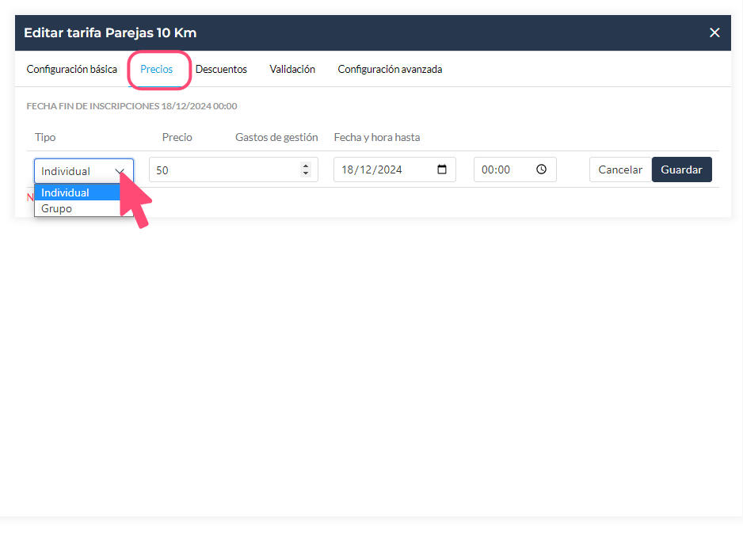Decrease price with the down stepper arrow
Image resolution: width=743 pixels, height=560 pixels.
click(x=306, y=173)
